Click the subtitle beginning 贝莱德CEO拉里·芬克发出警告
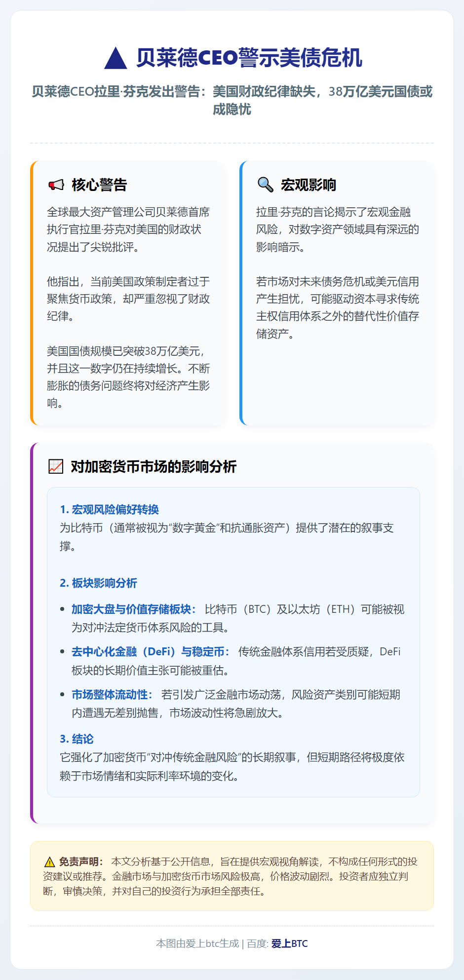 tap(232, 100)
